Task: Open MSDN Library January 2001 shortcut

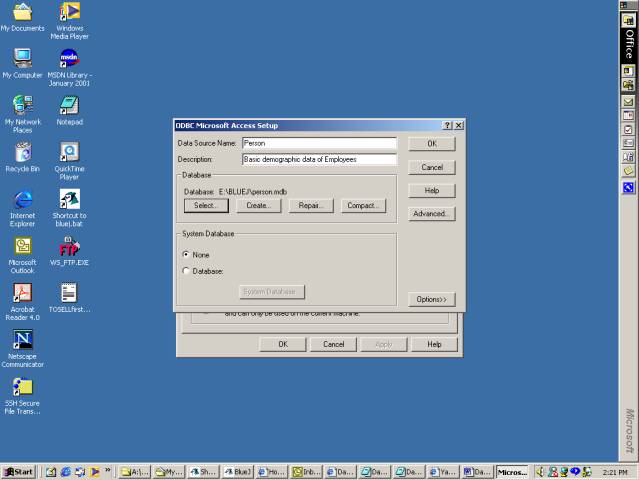Action: tap(69, 67)
